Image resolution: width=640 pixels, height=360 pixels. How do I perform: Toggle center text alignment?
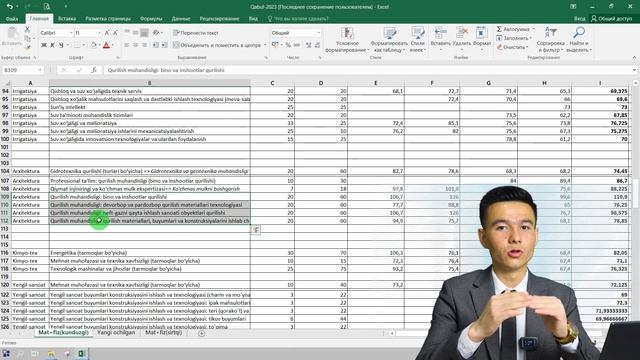[x=136, y=45]
